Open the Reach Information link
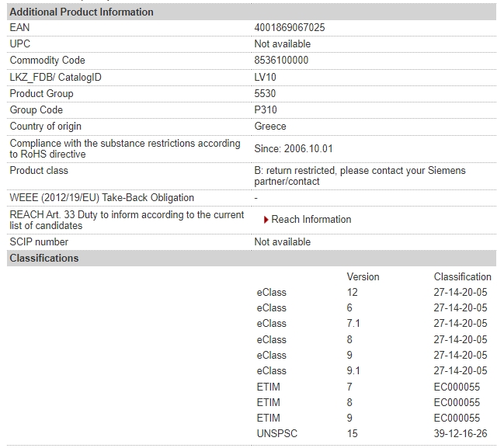Image resolution: width=504 pixels, height=448 pixels. tap(311, 220)
